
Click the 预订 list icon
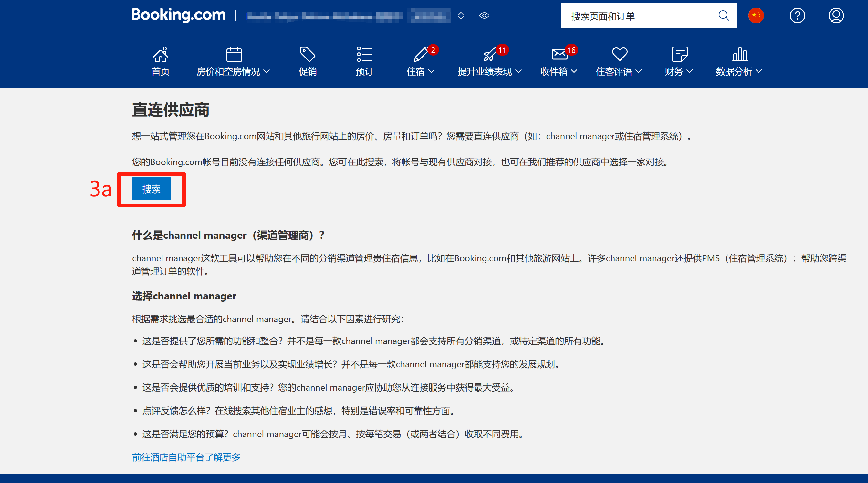point(364,54)
